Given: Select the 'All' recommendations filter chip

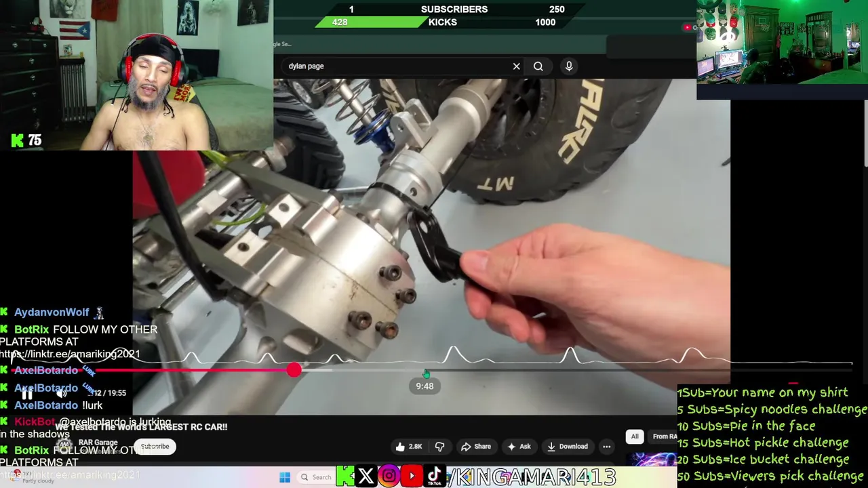Looking at the screenshot, I should (635, 436).
